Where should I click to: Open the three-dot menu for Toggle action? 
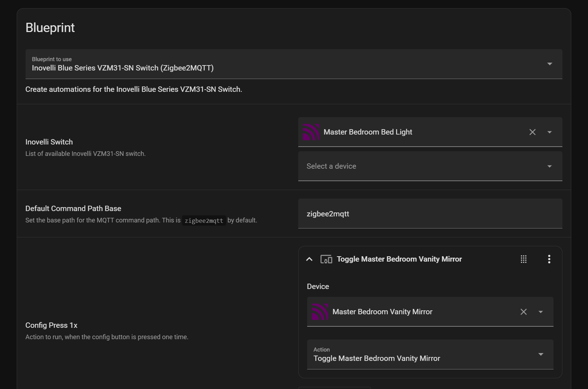click(549, 259)
